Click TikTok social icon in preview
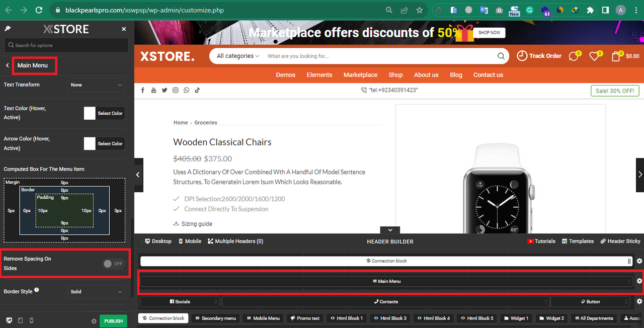The image size is (644, 328). [x=197, y=91]
